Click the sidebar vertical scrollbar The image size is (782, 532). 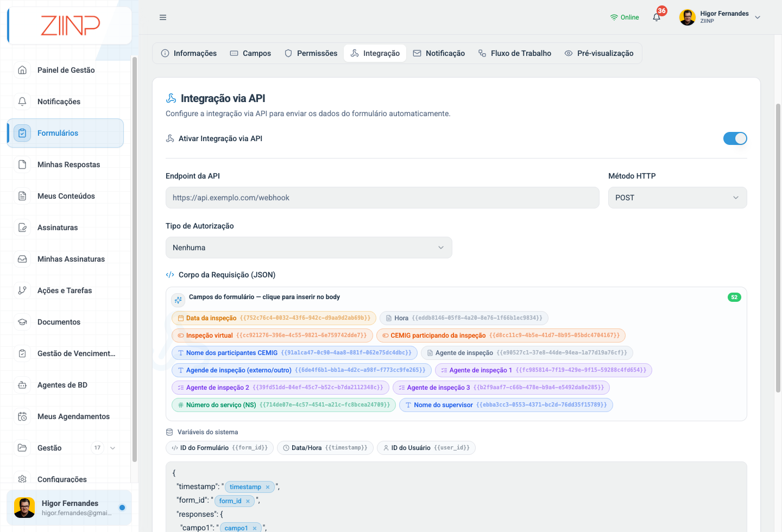coord(134,259)
